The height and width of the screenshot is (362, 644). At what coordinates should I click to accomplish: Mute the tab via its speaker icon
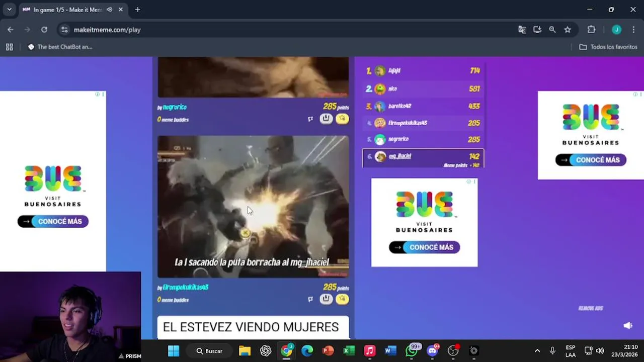109,10
